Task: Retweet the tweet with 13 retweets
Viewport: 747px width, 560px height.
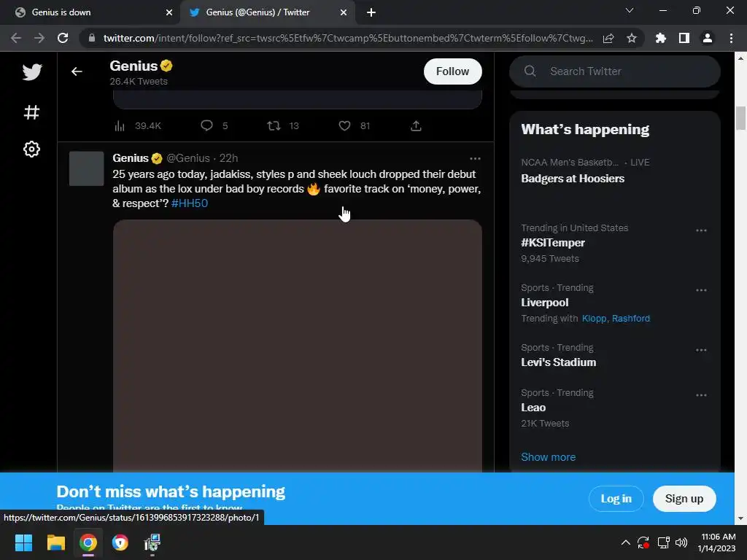Action: click(x=283, y=125)
